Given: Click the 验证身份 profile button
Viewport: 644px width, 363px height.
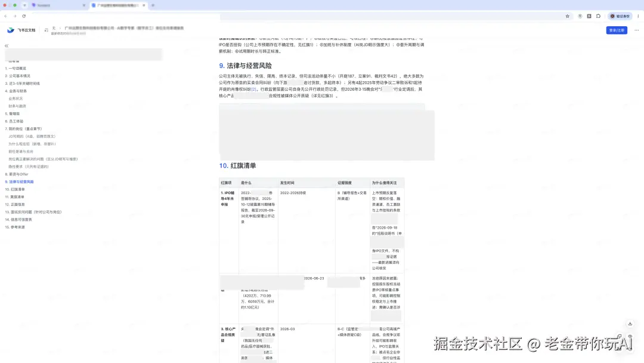Looking at the screenshot, I should click(620, 16).
